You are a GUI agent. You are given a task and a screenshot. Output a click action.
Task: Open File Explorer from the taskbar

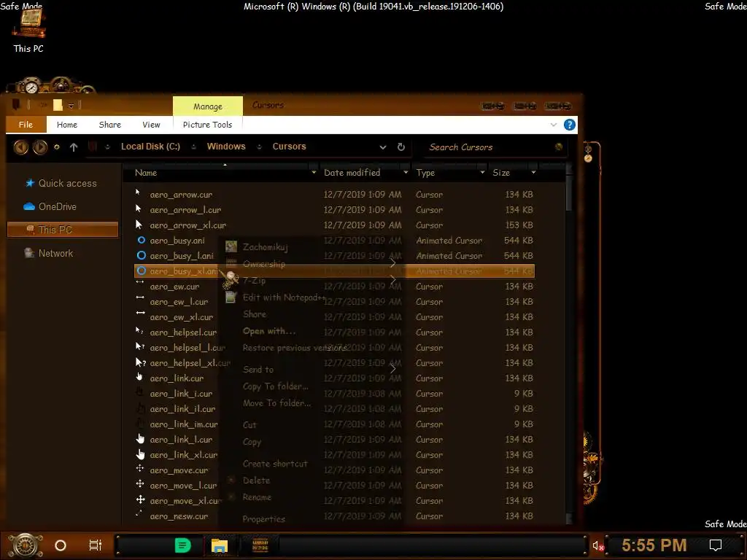(220, 545)
